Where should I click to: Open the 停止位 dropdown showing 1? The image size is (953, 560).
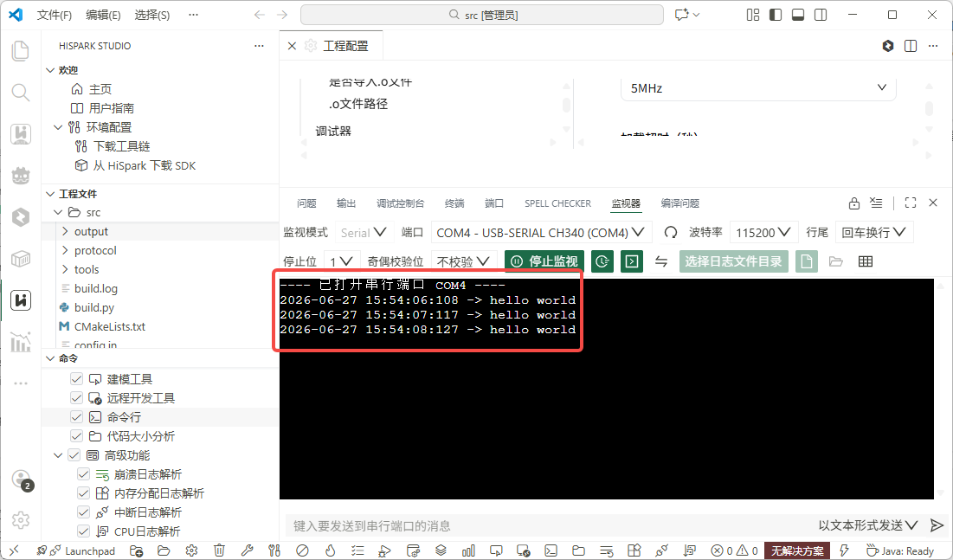tap(342, 261)
